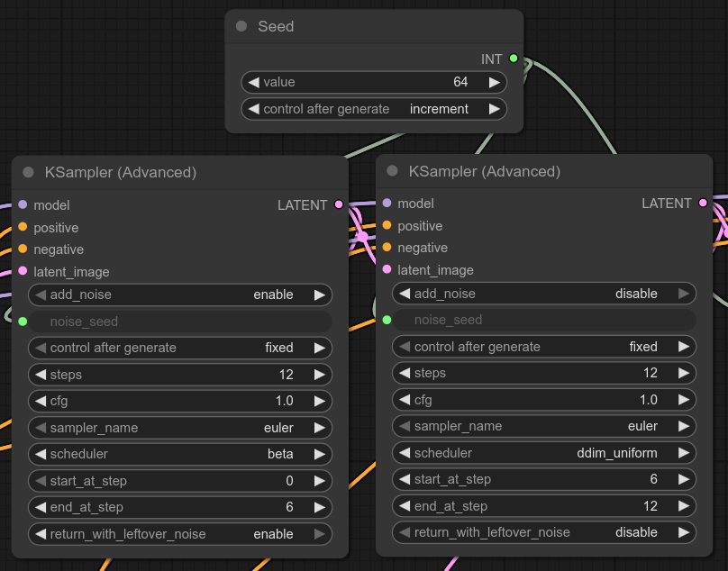
Task: Click left KSampler's noise_seed input port
Action: (23, 322)
